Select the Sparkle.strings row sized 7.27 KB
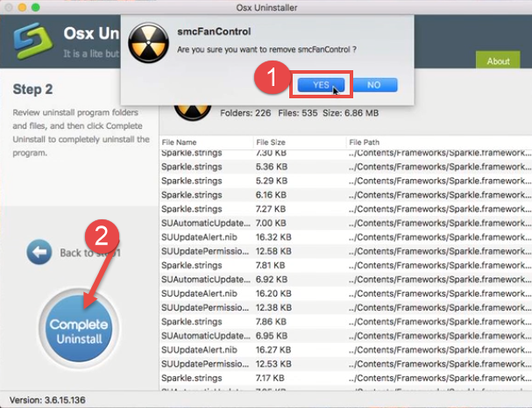Image resolution: width=532 pixels, height=408 pixels. [x=345, y=209]
